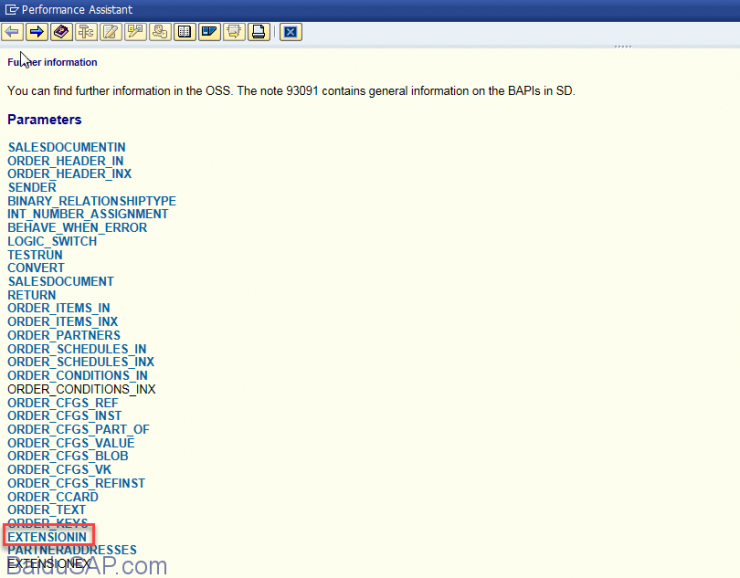The width and height of the screenshot is (740, 578).
Task: Open the ORDER_TEXT parameter link
Action: point(46,510)
